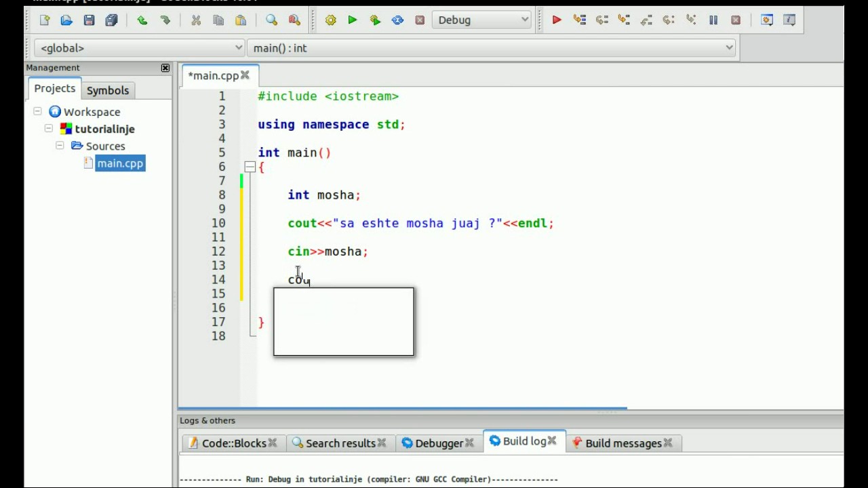The width and height of the screenshot is (868, 488).
Task: Select main.cpp in the project tree
Action: 120,163
